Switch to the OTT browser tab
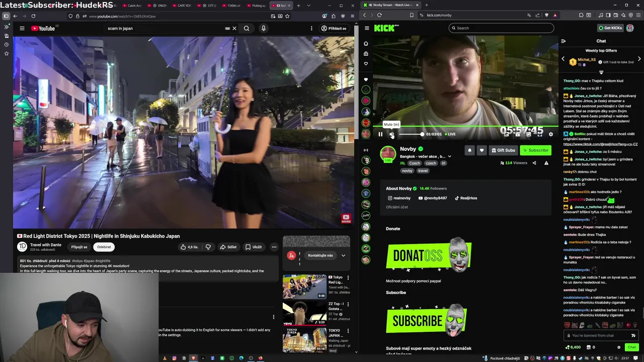 tap(208, 6)
